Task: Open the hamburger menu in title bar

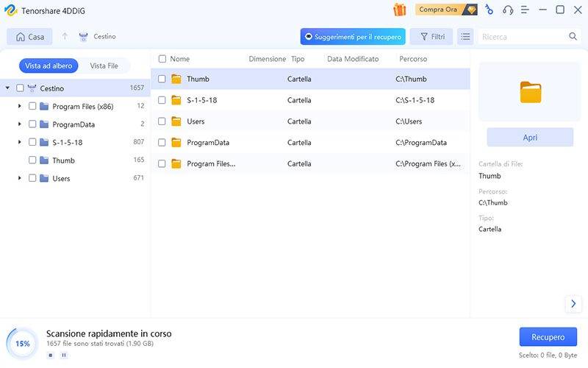Action: pos(525,10)
